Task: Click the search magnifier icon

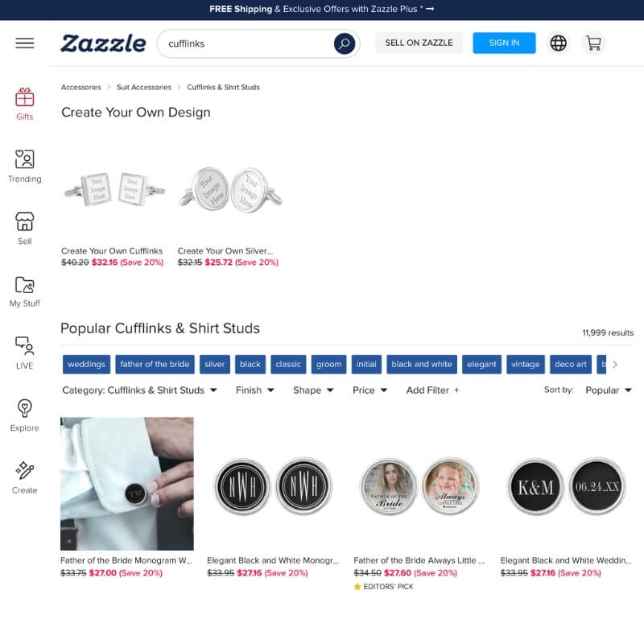Action: click(345, 43)
